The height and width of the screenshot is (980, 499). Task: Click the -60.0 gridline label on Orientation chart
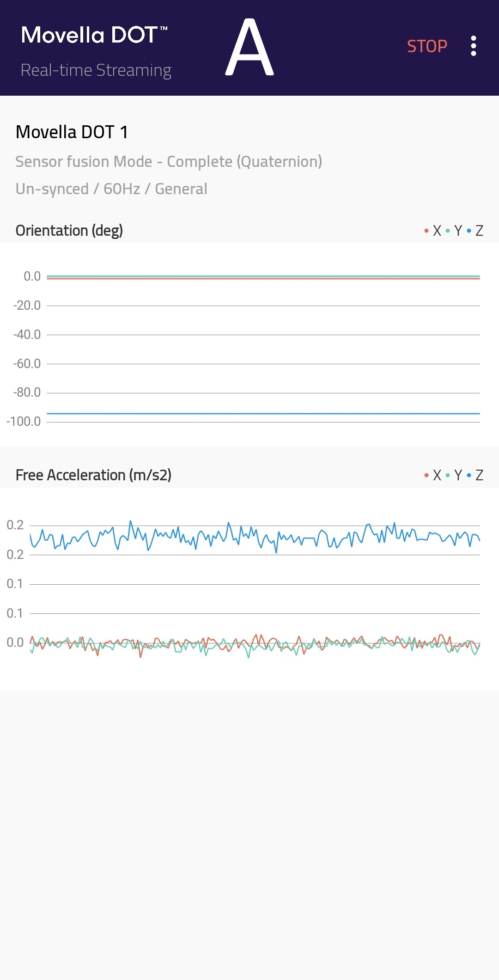pyautogui.click(x=27, y=364)
